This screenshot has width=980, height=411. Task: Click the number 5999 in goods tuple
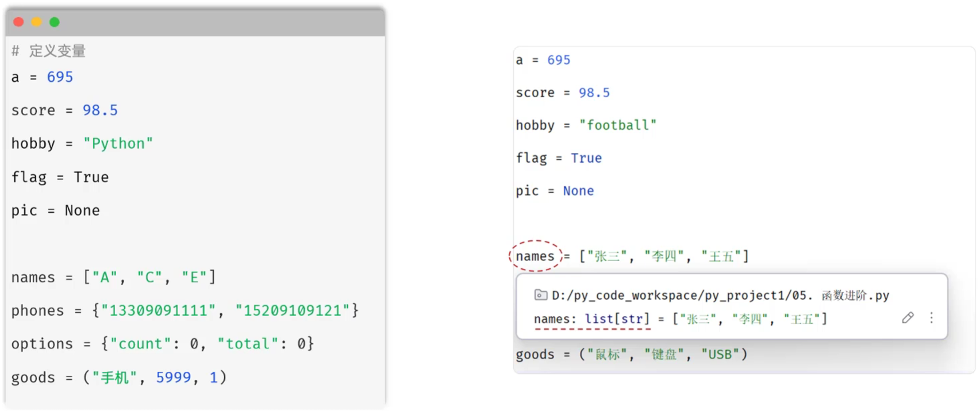tap(173, 378)
